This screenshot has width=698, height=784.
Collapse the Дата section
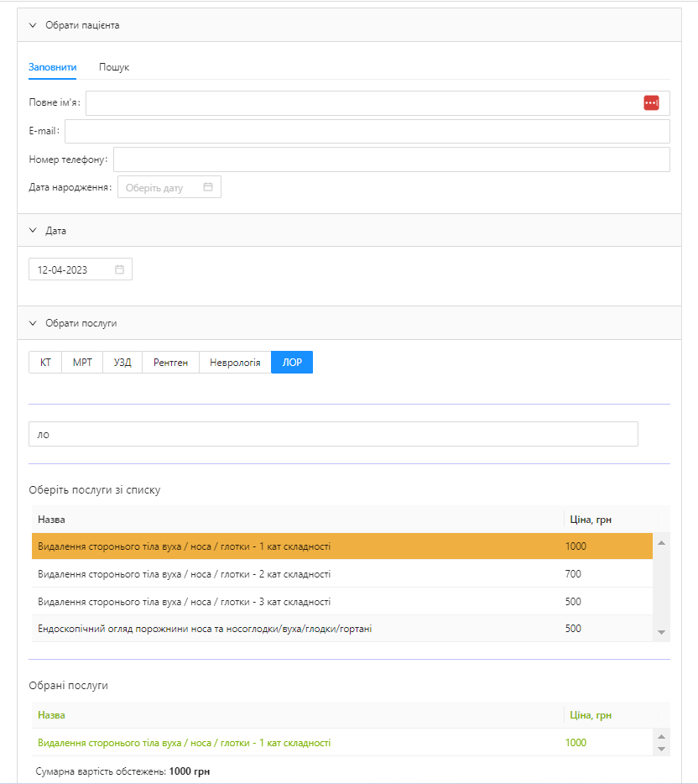(33, 230)
